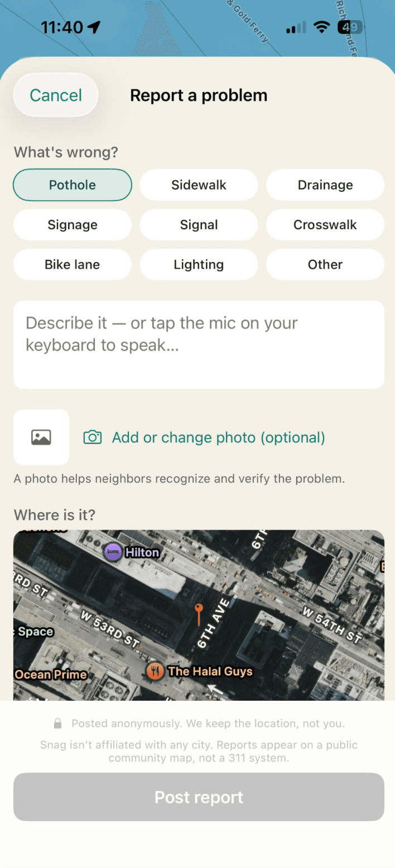Choose the Signal option
This screenshot has height=868, width=395.
tap(199, 225)
